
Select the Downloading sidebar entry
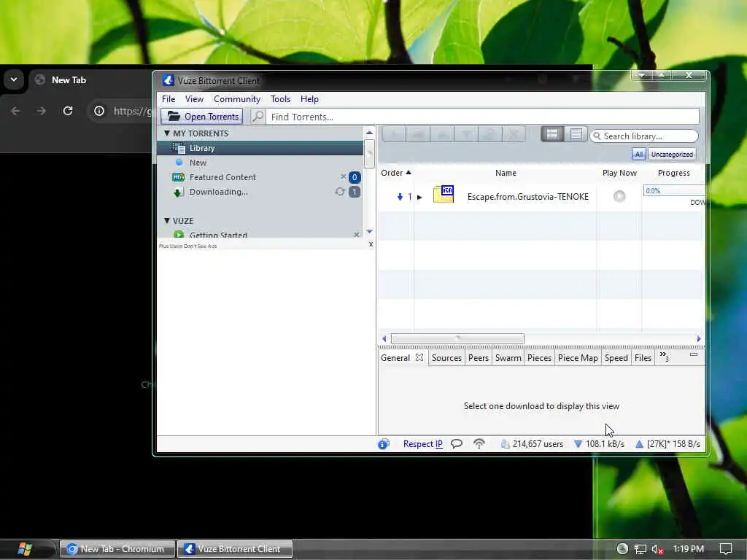click(218, 192)
